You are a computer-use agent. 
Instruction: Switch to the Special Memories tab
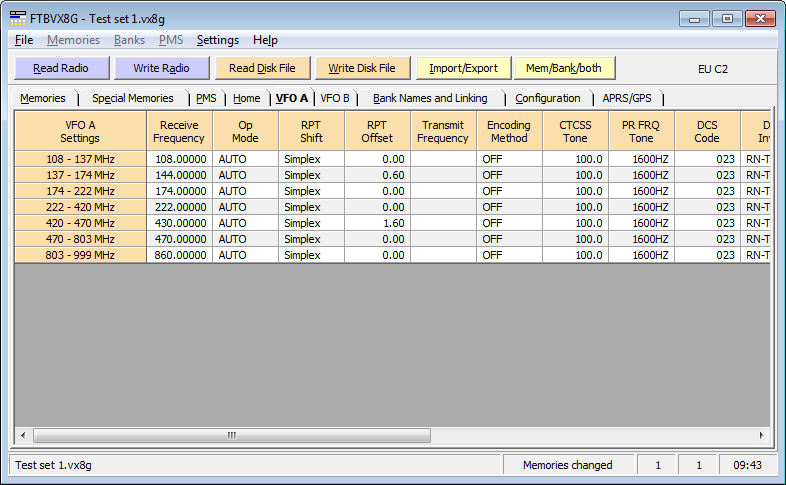[x=133, y=98]
